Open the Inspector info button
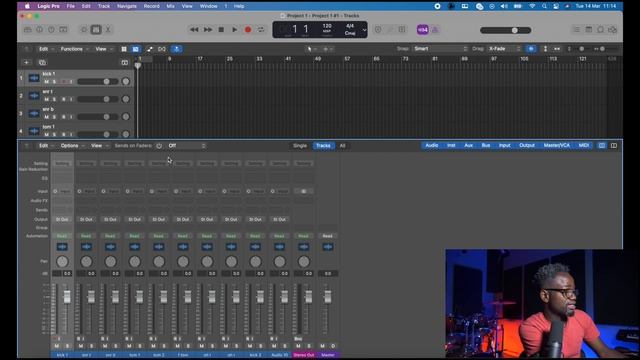This screenshot has width=640, height=360. (x=40, y=30)
